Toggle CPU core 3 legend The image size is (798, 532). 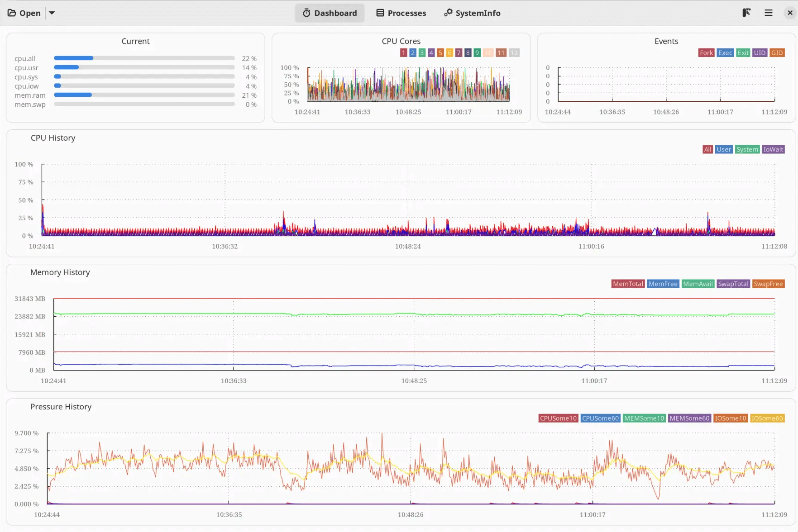[422, 53]
